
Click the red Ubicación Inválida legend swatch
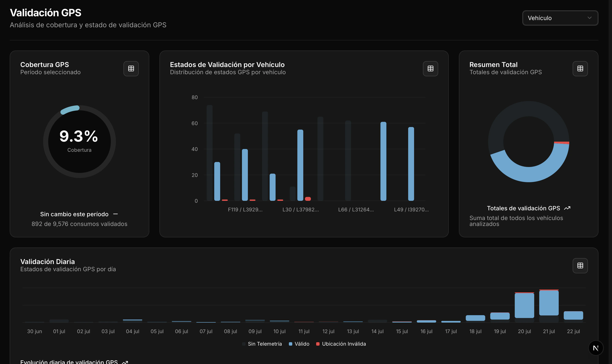coord(318,344)
